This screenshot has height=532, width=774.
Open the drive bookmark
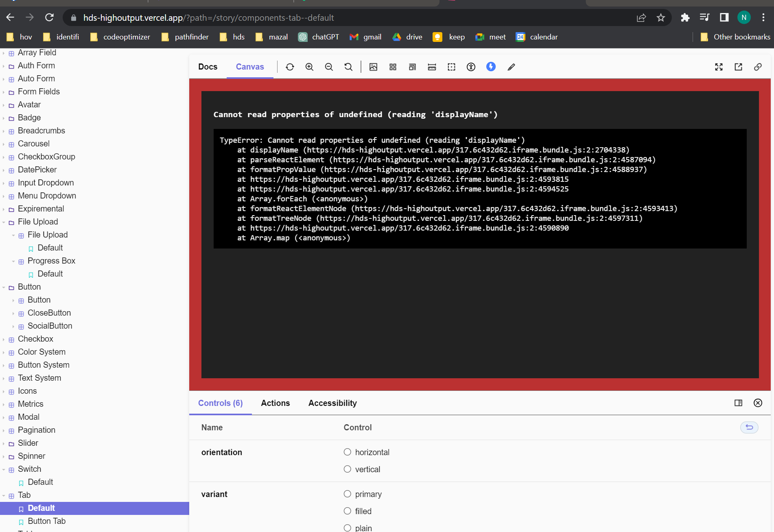(408, 37)
